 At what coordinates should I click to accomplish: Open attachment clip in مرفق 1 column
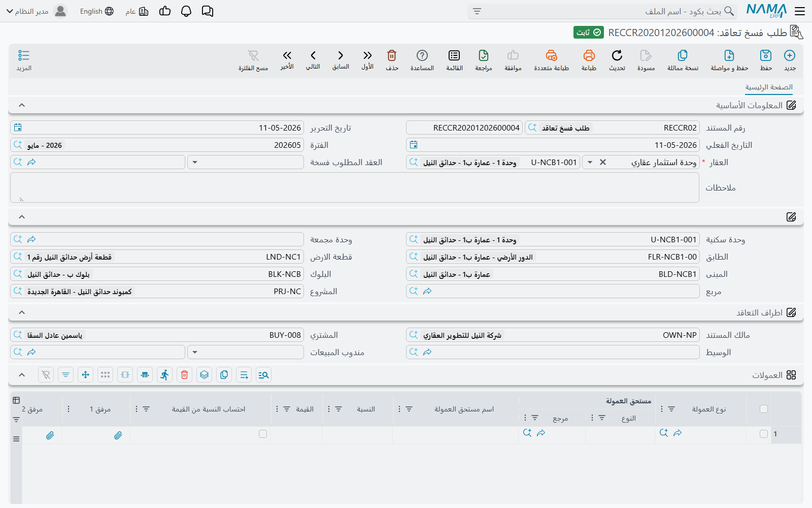tap(118, 435)
